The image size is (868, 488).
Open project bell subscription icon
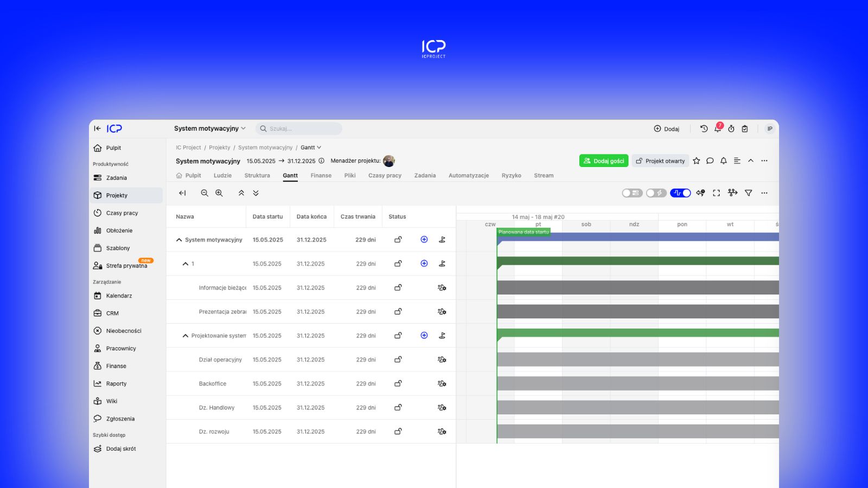[x=724, y=160]
